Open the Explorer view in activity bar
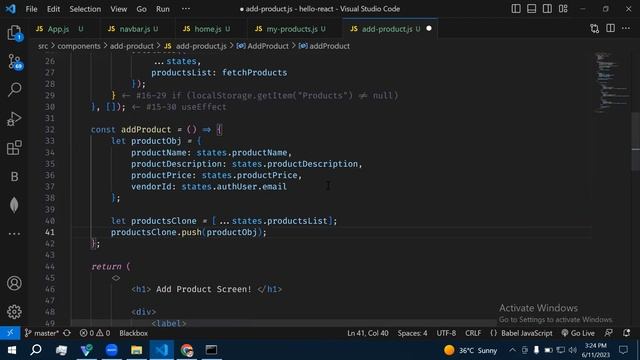 [x=14, y=33]
